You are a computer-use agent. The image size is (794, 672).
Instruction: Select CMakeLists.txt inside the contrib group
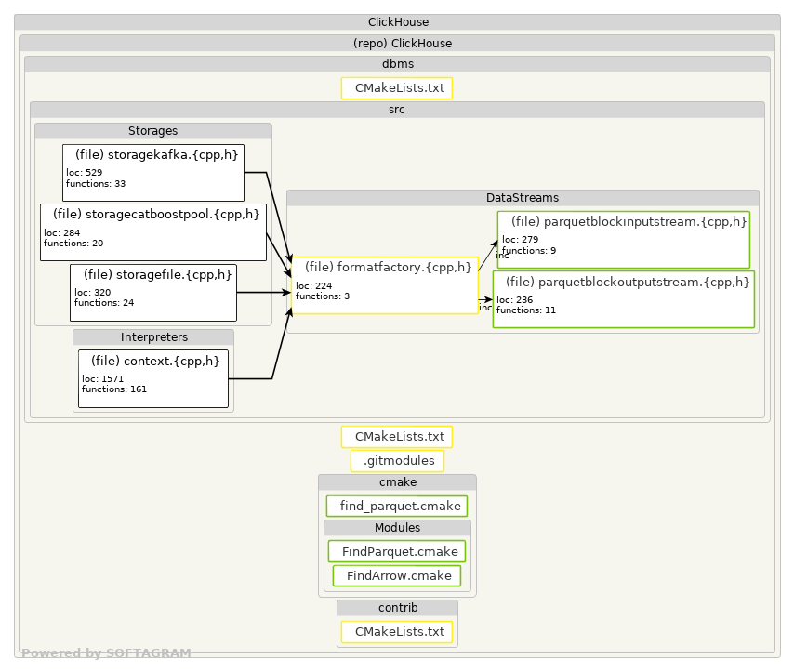point(396,632)
